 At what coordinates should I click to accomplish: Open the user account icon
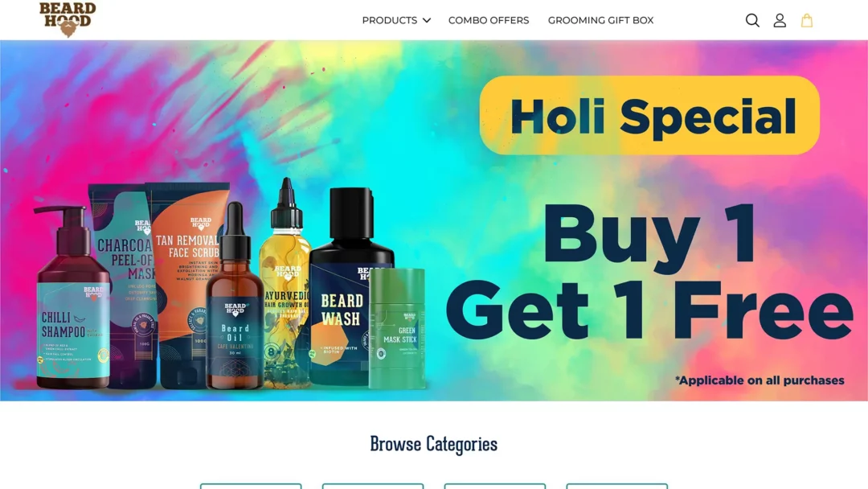[780, 20]
